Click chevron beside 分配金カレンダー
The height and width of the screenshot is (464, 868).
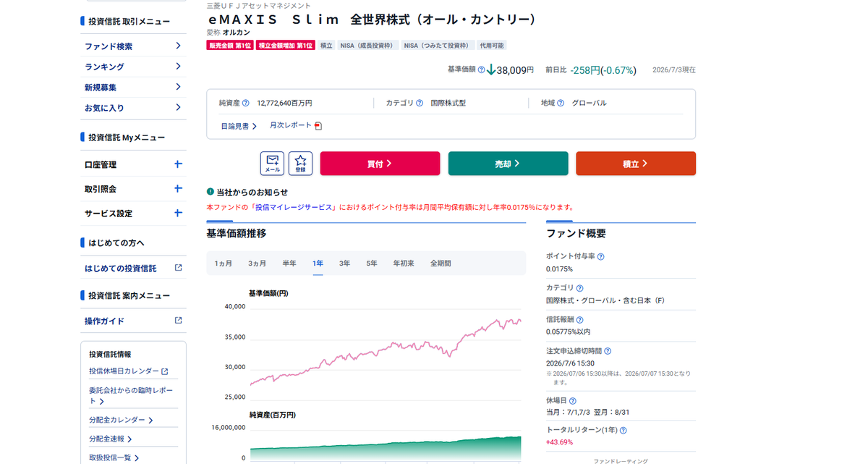(x=150, y=420)
